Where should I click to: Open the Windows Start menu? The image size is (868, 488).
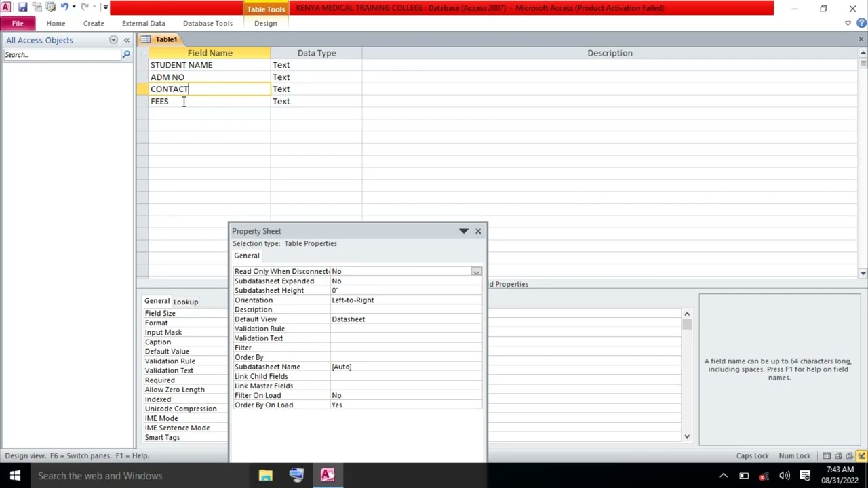tap(15, 476)
